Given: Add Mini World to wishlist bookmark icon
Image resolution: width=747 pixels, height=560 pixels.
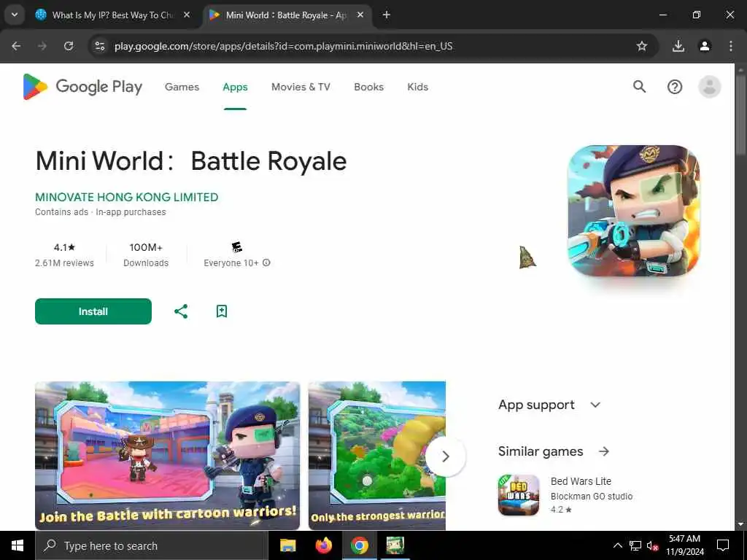Looking at the screenshot, I should pos(222,311).
